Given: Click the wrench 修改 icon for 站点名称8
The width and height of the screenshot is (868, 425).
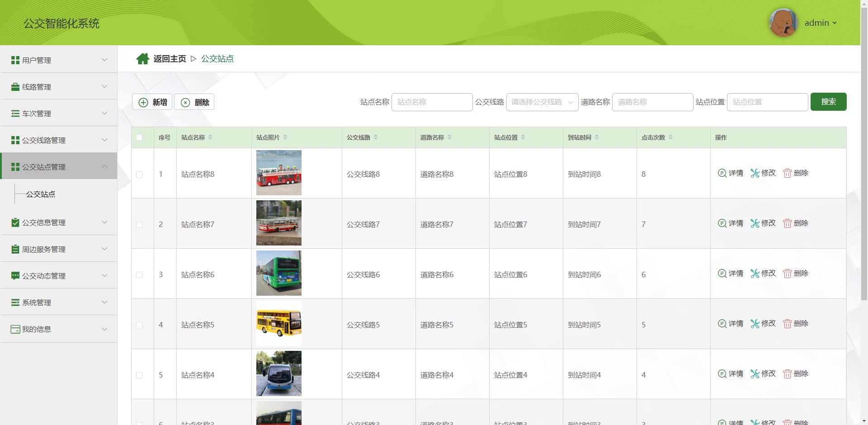Looking at the screenshot, I should tap(755, 173).
